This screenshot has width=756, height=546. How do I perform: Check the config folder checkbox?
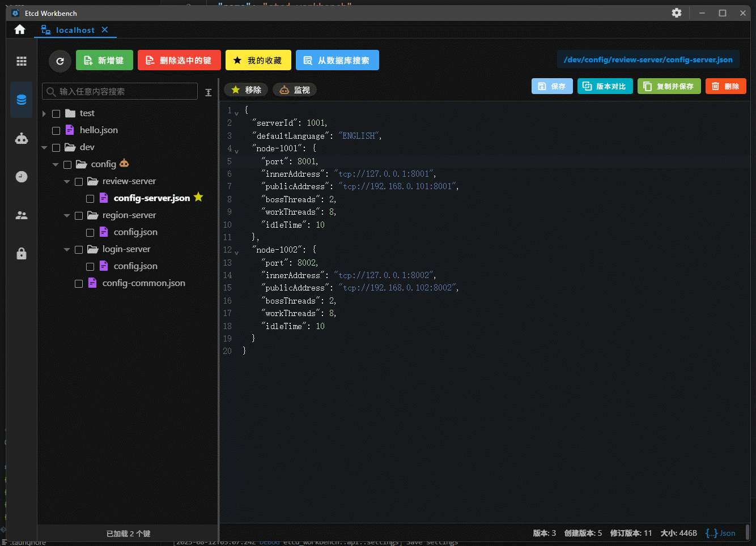[x=67, y=165]
